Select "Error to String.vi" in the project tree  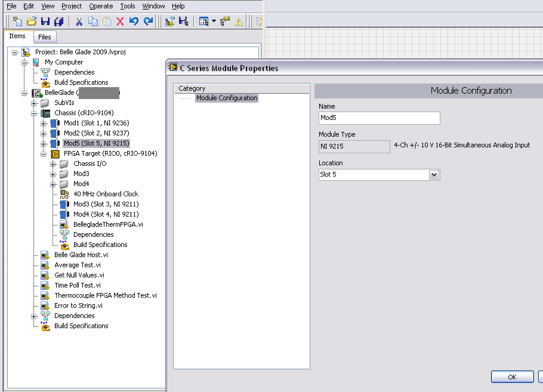[x=78, y=305]
